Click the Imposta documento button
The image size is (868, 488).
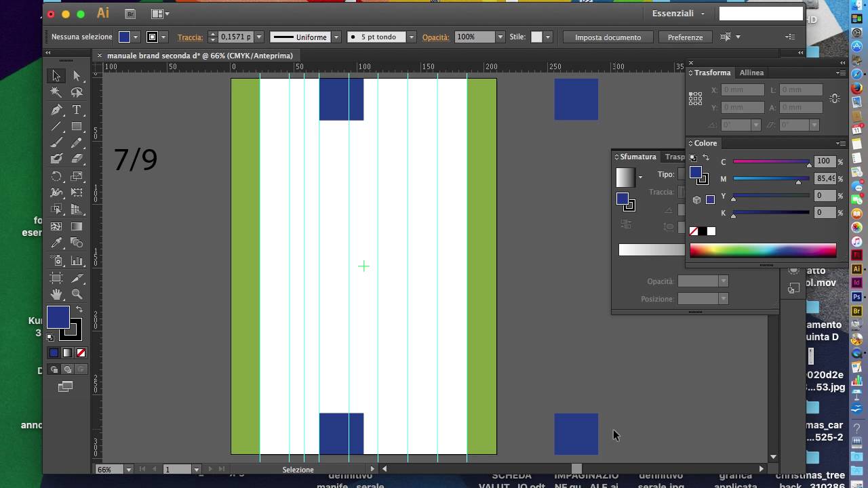click(608, 37)
